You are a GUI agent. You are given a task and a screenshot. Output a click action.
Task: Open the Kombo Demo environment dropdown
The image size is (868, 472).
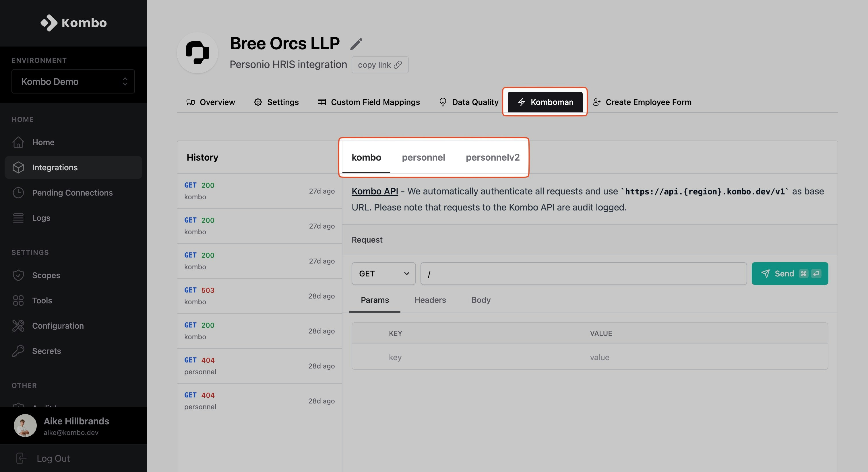pyautogui.click(x=73, y=81)
